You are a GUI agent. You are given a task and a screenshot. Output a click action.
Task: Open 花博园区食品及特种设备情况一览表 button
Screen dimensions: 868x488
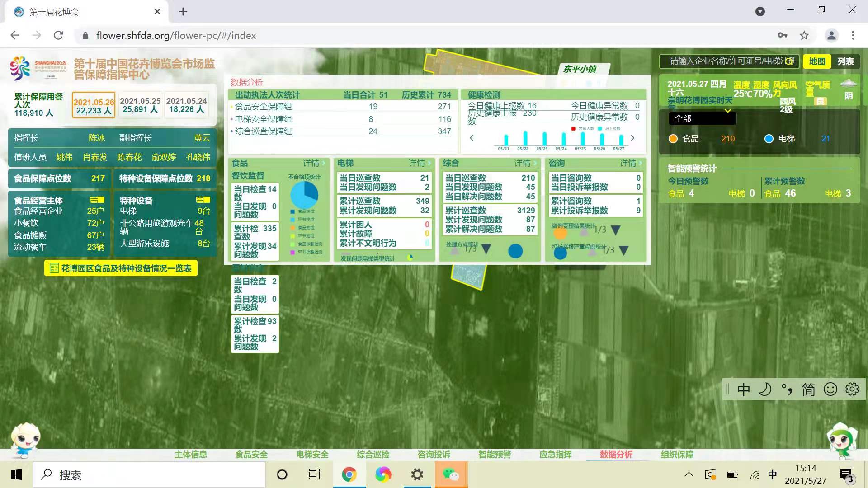click(x=121, y=268)
